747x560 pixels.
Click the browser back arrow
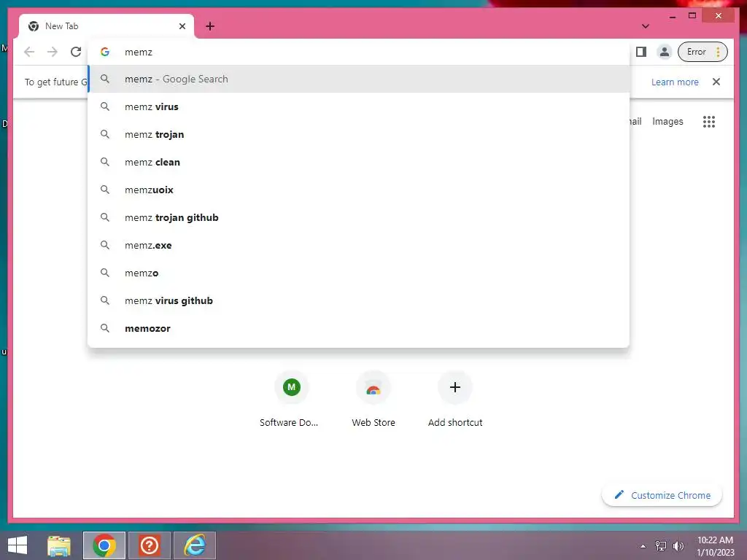(x=29, y=52)
